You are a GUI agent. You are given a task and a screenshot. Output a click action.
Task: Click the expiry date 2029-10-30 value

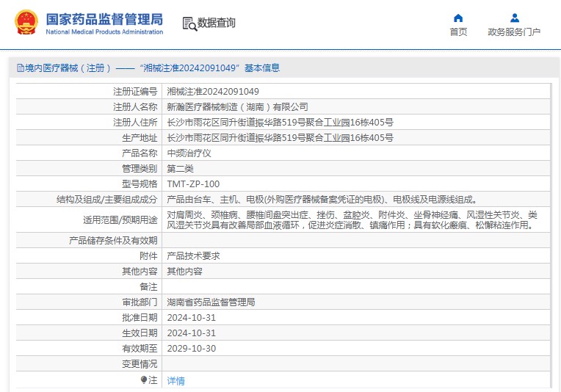coord(191,348)
